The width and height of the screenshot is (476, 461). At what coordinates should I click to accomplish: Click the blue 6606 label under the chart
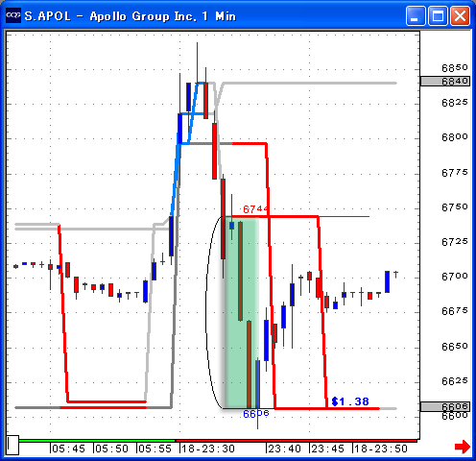256,414
